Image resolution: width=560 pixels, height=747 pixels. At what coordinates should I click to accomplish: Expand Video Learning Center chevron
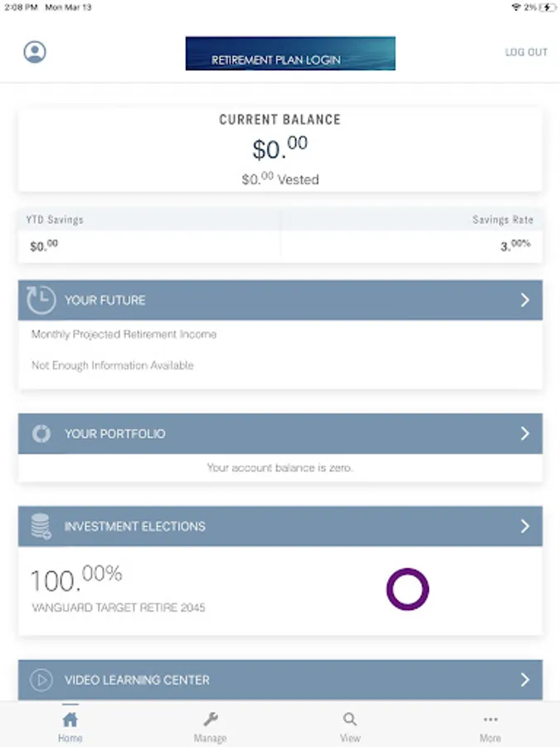[x=524, y=680]
